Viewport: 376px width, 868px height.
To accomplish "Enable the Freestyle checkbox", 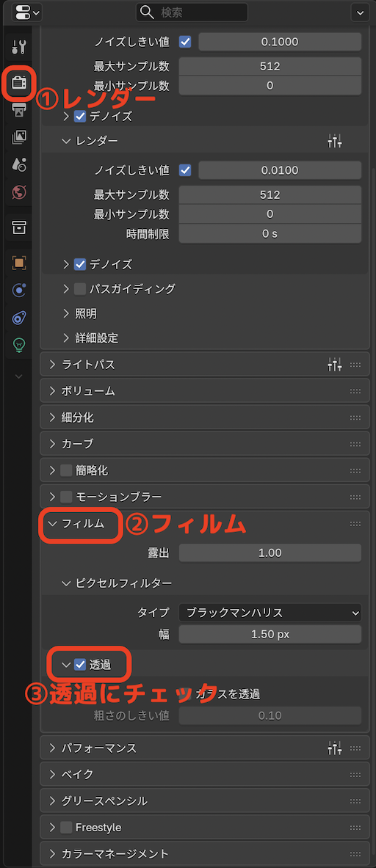I will [66, 828].
